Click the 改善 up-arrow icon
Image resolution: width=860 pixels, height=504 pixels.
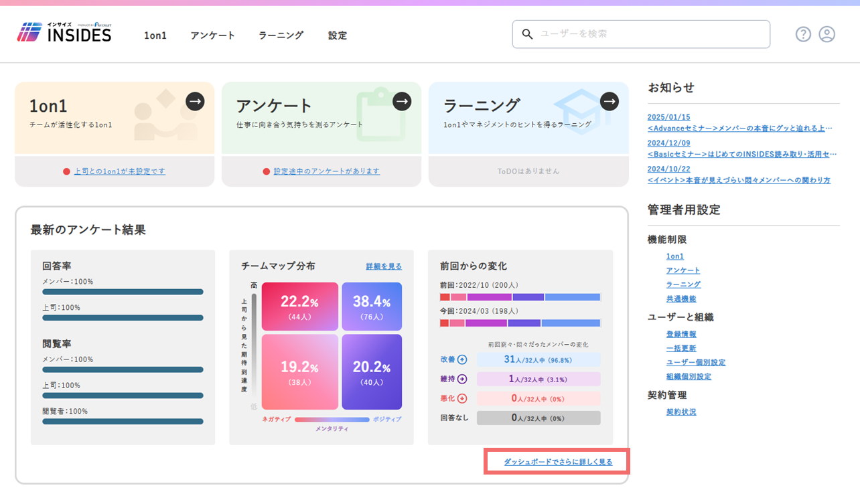point(461,359)
